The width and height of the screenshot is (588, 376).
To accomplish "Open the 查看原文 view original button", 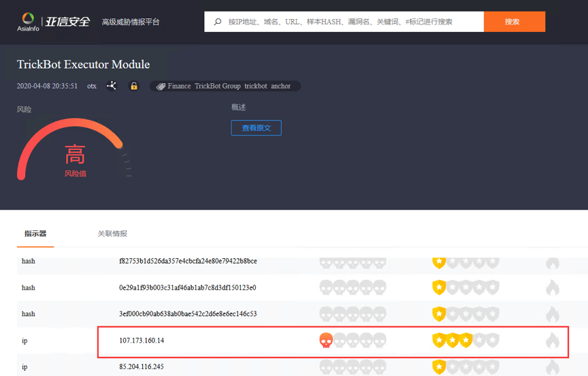I will tap(256, 127).
